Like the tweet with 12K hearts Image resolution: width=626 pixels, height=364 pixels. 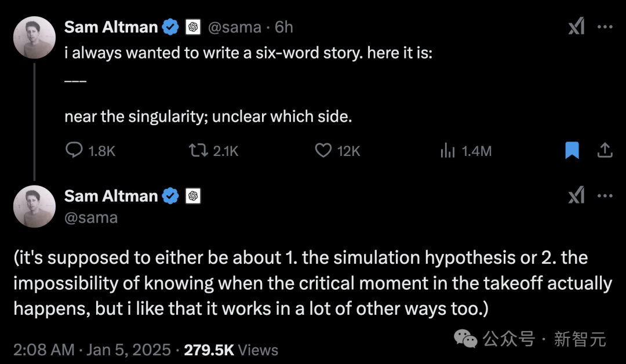pos(323,151)
